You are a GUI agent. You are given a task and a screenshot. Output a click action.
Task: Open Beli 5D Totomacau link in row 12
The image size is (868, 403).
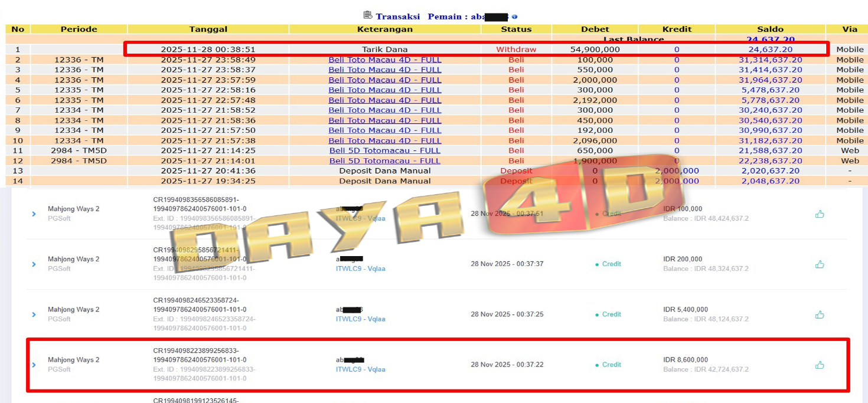coord(385,160)
